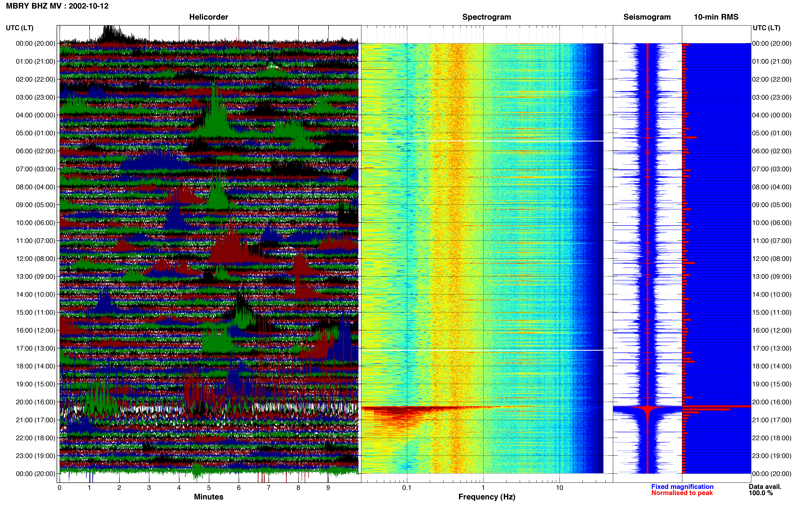Click the 0 tick on the Minutes axis
Viewport: 812px width, 508px height.
click(59, 487)
